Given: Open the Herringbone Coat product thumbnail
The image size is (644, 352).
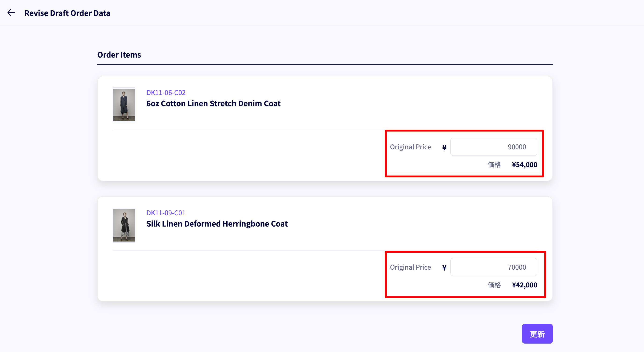Looking at the screenshot, I should click(x=124, y=225).
